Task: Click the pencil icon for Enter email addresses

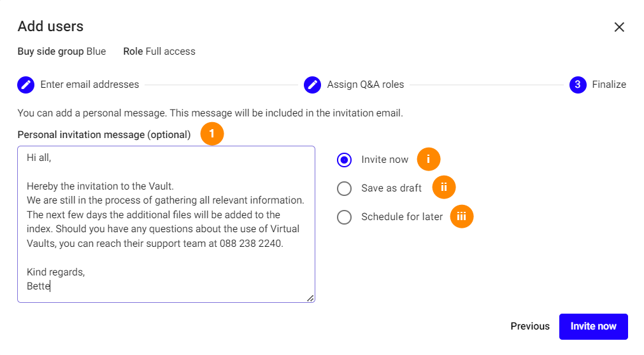Action: click(x=25, y=85)
